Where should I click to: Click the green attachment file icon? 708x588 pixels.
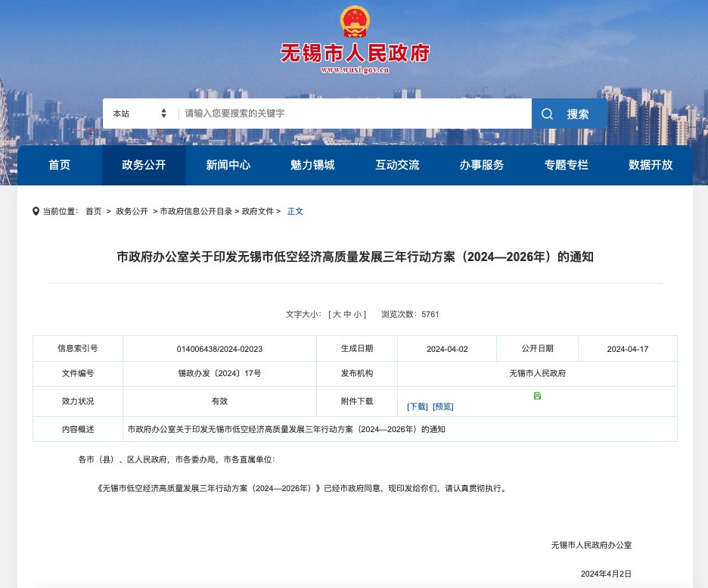[537, 396]
